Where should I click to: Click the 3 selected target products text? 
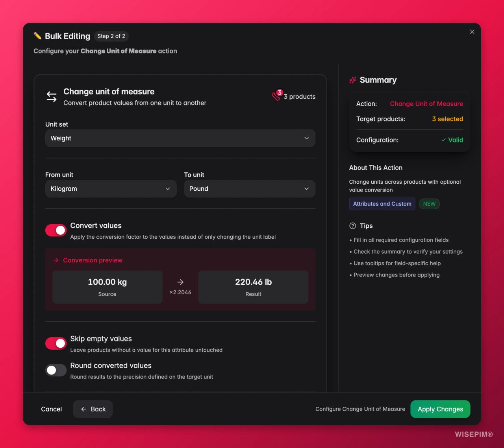(x=448, y=119)
